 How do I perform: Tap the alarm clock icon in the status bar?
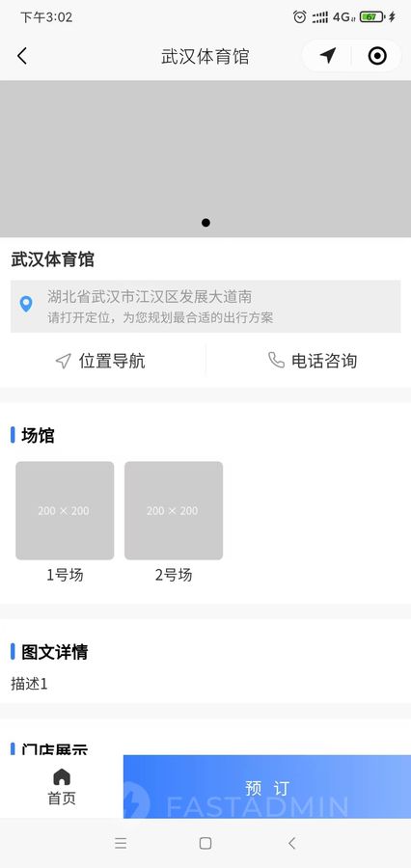(x=300, y=17)
